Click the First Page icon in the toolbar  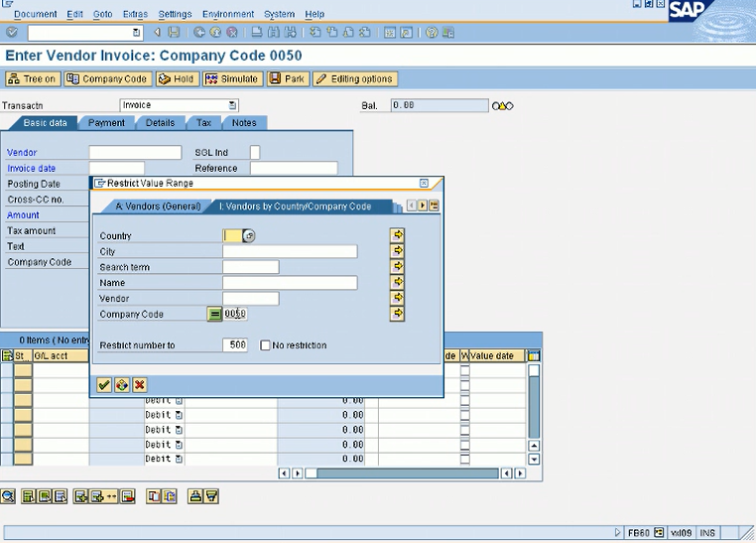(315, 33)
